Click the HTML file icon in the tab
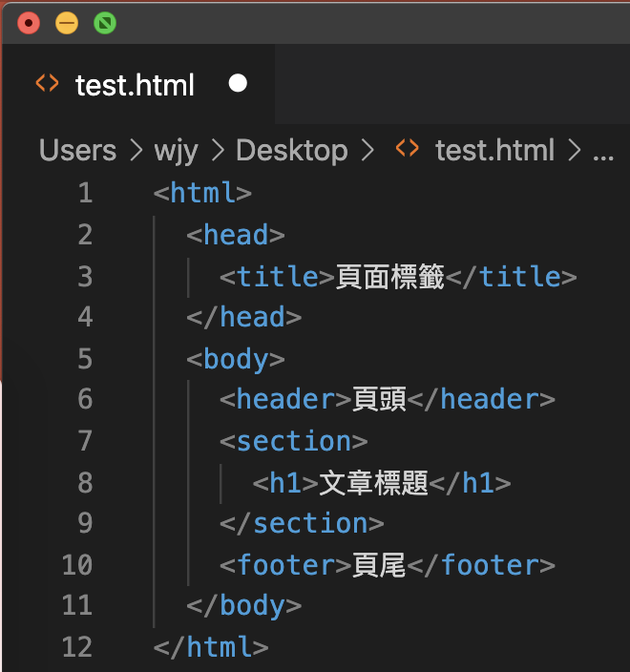630x672 pixels. 47,83
